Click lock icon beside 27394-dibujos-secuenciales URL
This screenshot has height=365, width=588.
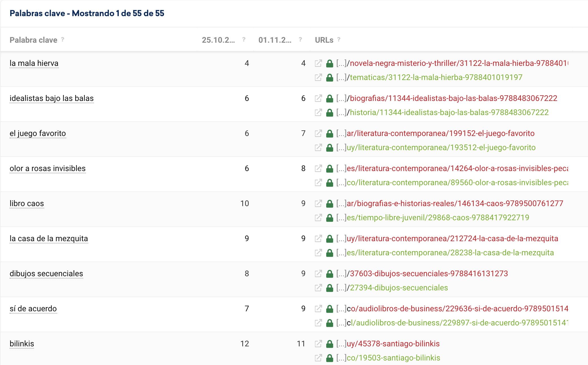(330, 288)
